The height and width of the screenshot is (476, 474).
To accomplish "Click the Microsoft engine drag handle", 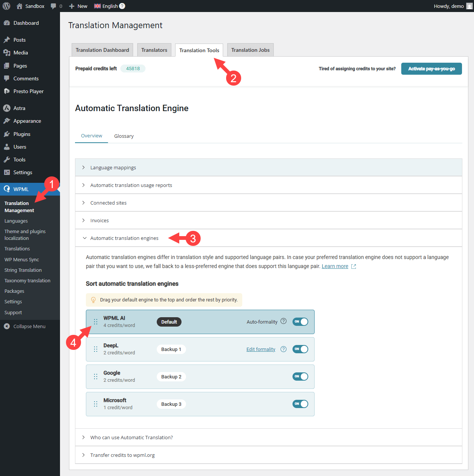I will click(x=96, y=404).
